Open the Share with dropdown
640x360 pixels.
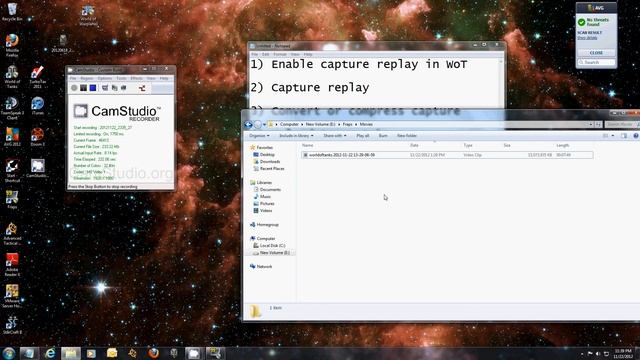[334, 136]
